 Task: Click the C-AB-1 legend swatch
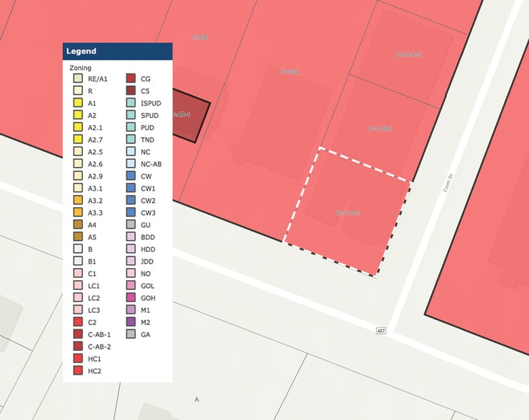pos(78,334)
